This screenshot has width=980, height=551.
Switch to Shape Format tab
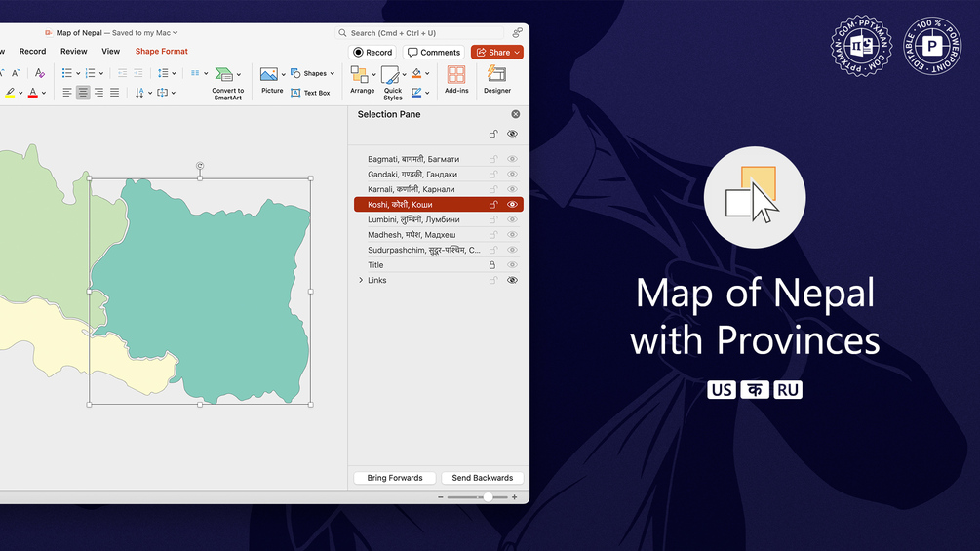tap(161, 52)
